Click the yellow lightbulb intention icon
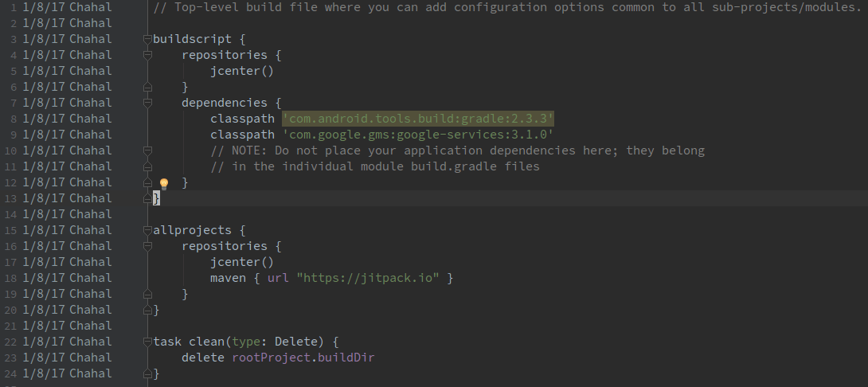This screenshot has width=868, height=387. pos(164,183)
